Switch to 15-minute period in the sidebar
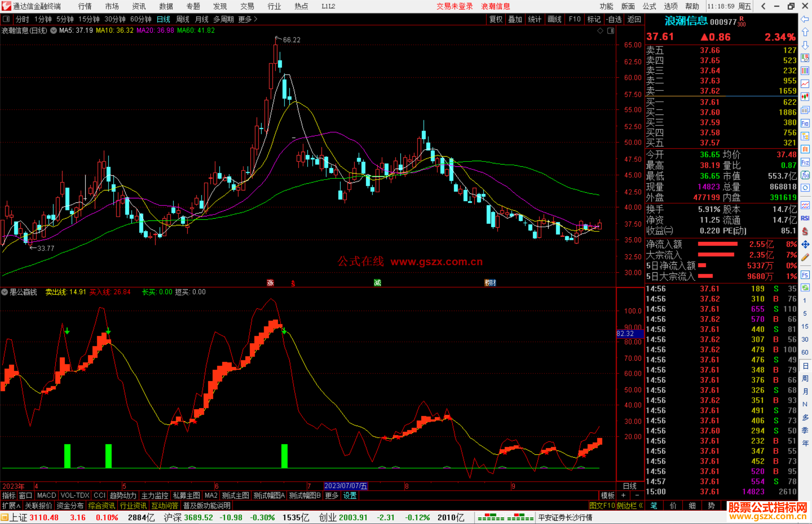Image resolution: width=812 pixels, height=524 pixels. point(805,326)
